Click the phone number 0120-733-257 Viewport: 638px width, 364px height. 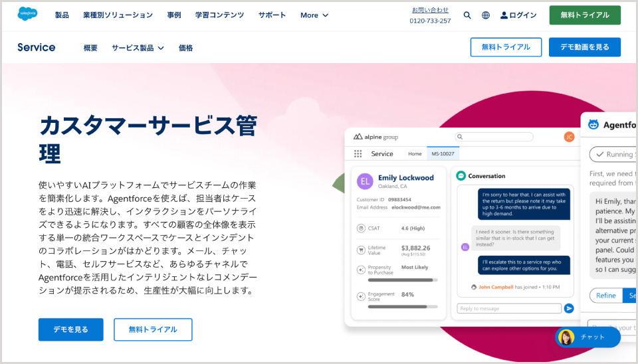pyautogui.click(x=430, y=21)
